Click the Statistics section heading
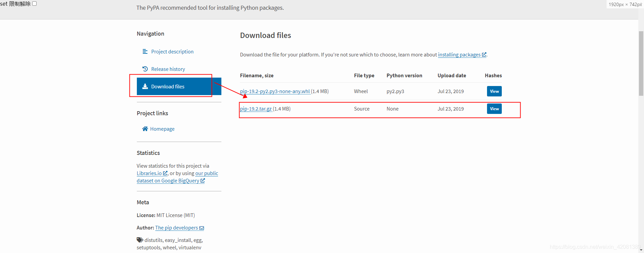This screenshot has height=253, width=644. (x=148, y=153)
